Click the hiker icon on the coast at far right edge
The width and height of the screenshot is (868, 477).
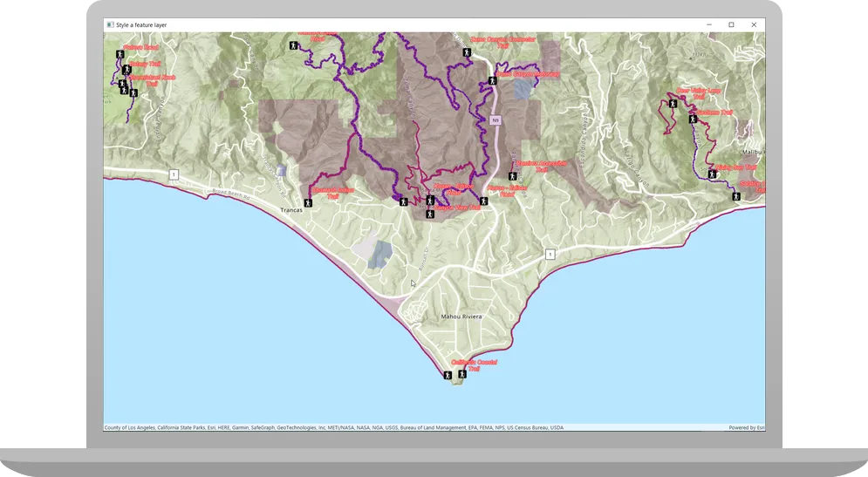[735, 196]
